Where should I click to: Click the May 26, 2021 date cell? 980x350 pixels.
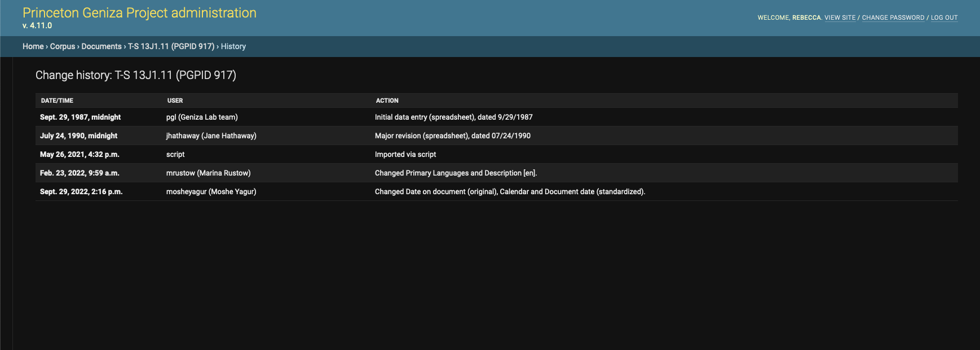(80, 155)
